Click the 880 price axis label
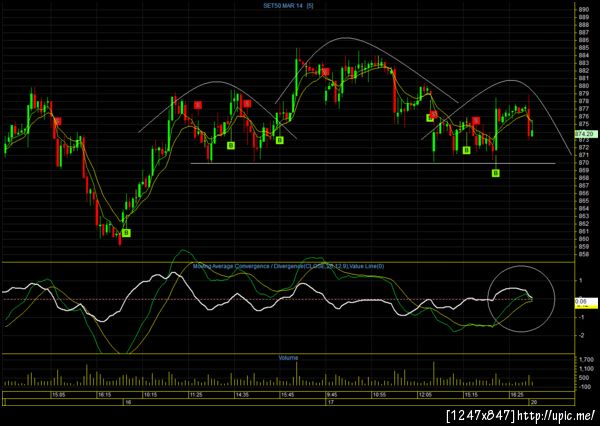Image resolution: width=600 pixels, height=426 pixels. click(584, 86)
